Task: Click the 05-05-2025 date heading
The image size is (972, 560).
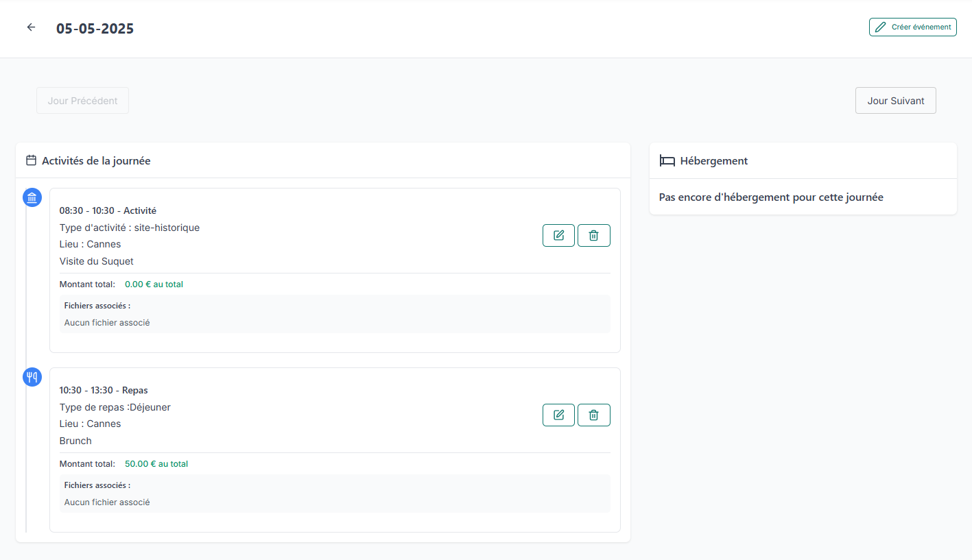Action: click(95, 29)
